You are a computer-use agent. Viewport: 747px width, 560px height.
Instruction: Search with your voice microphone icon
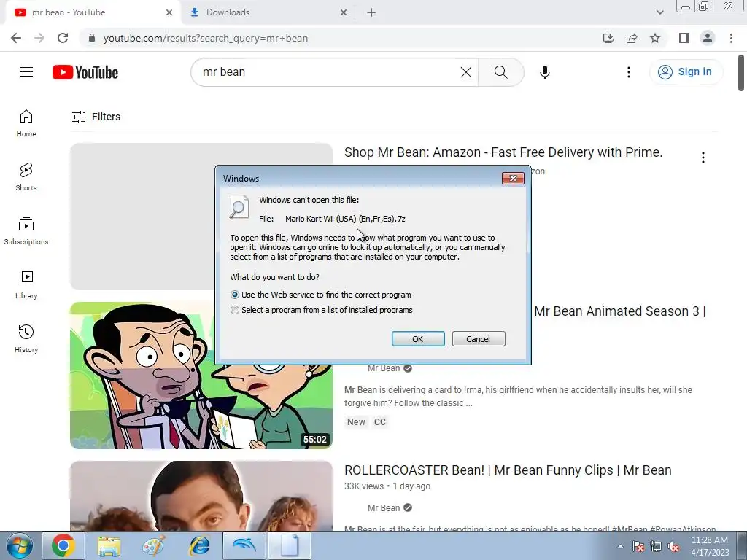[544, 72]
